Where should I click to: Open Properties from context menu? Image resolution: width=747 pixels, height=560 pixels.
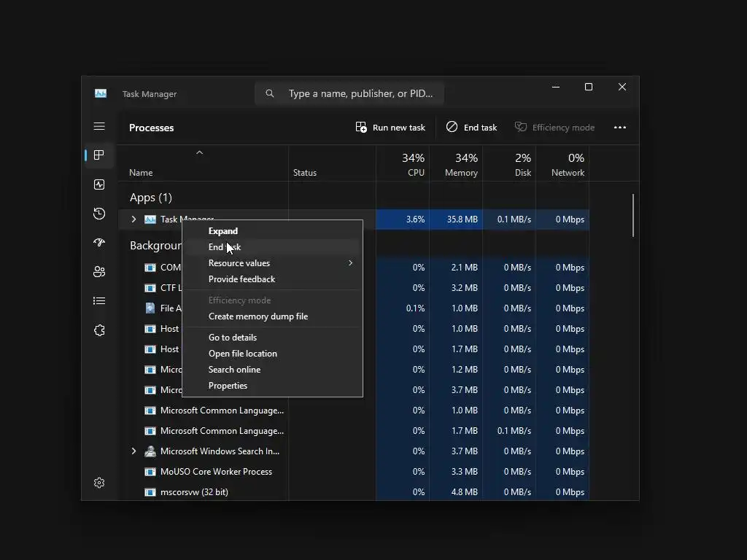(273, 386)
